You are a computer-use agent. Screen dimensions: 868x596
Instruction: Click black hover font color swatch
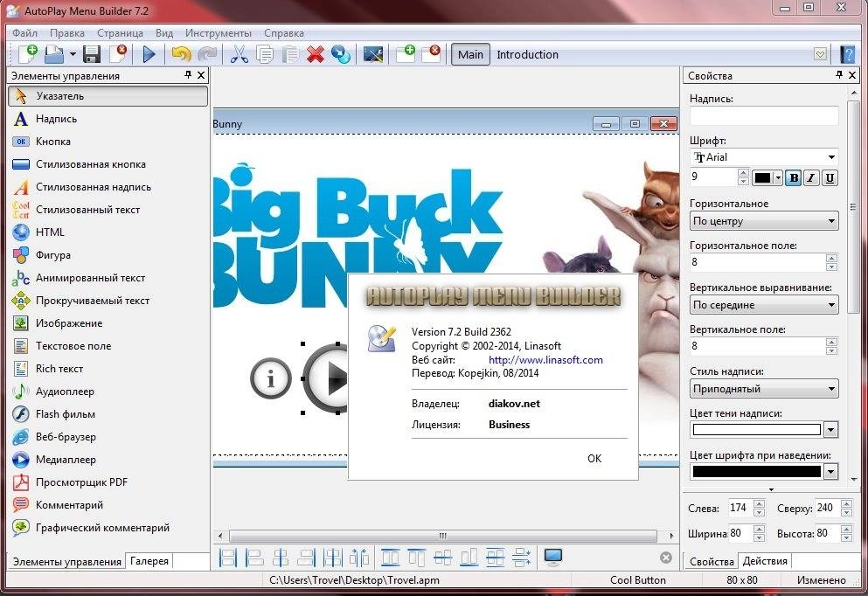point(757,472)
